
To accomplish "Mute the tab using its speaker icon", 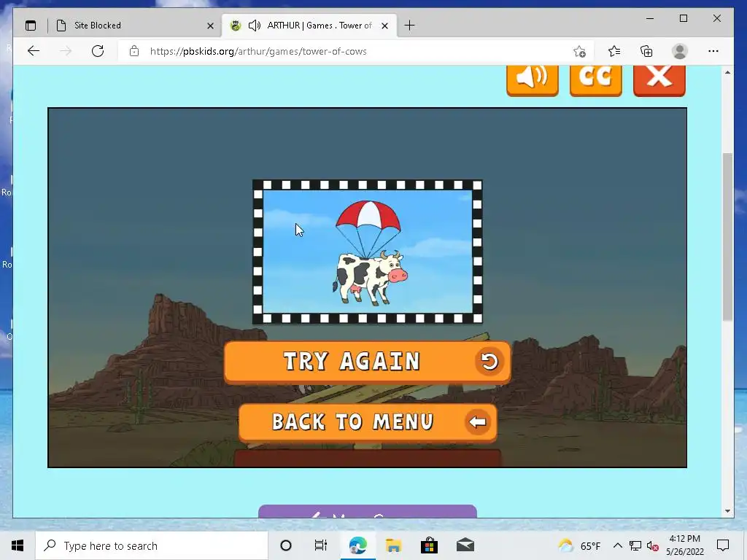I will (255, 26).
